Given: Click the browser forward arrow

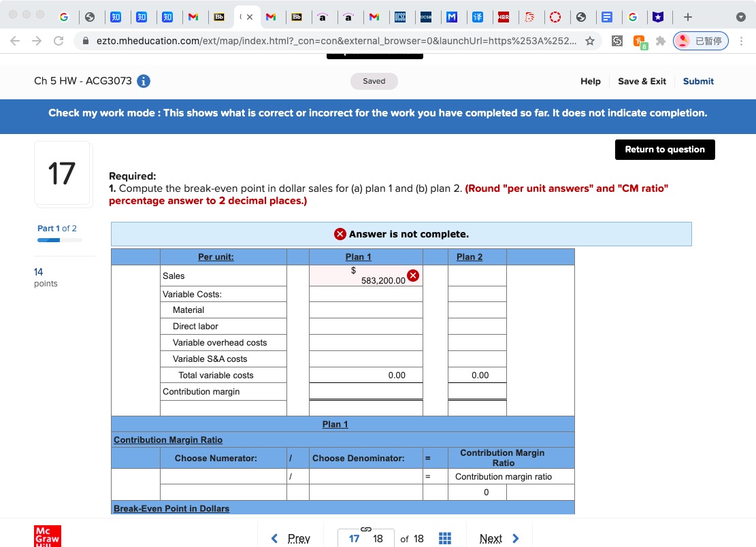Looking at the screenshot, I should click(37, 41).
